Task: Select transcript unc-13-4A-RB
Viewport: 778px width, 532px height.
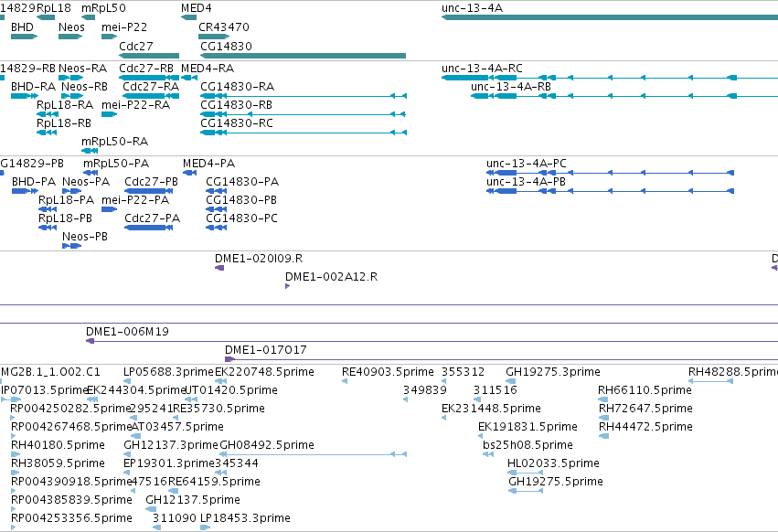Action: (624, 96)
